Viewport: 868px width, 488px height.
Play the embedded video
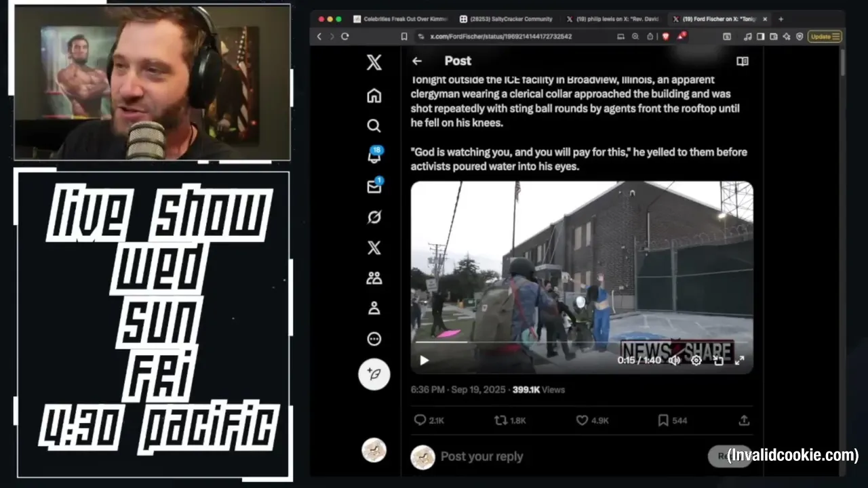coord(424,361)
